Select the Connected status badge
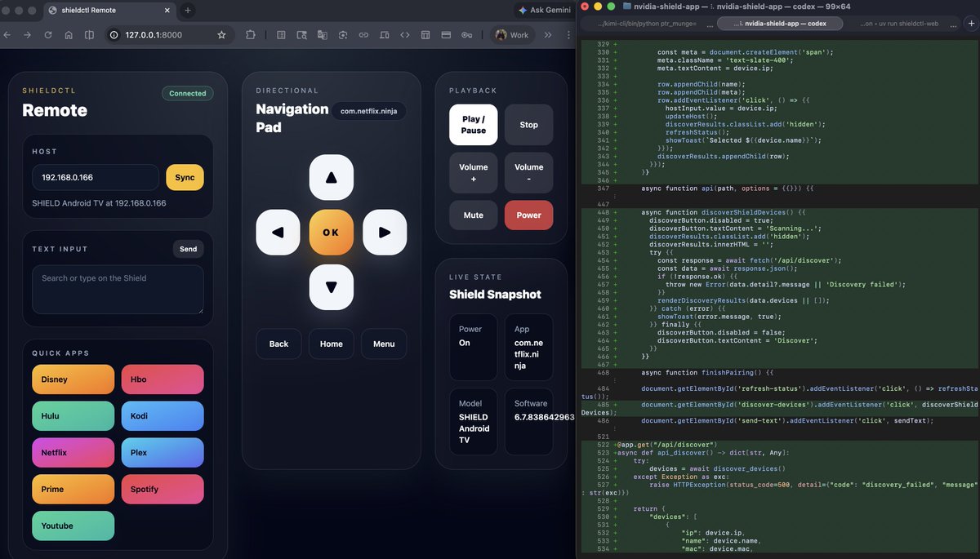 (x=188, y=93)
